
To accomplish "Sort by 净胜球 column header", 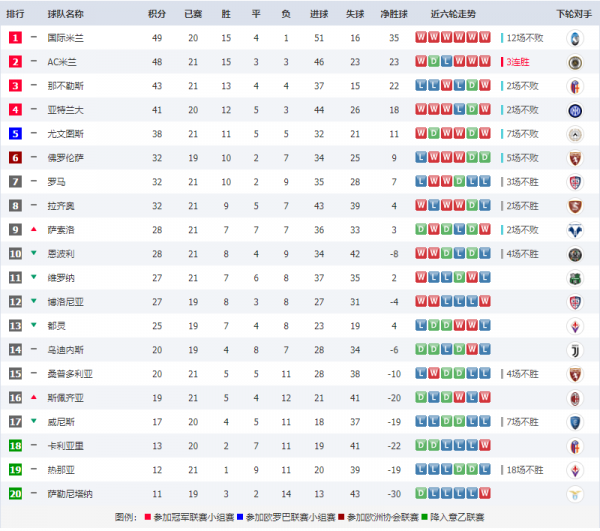I will click(394, 14).
